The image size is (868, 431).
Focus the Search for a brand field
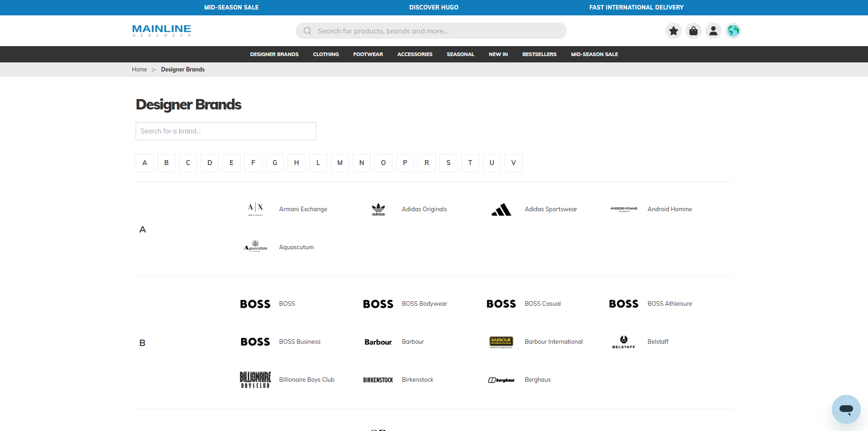click(x=226, y=131)
